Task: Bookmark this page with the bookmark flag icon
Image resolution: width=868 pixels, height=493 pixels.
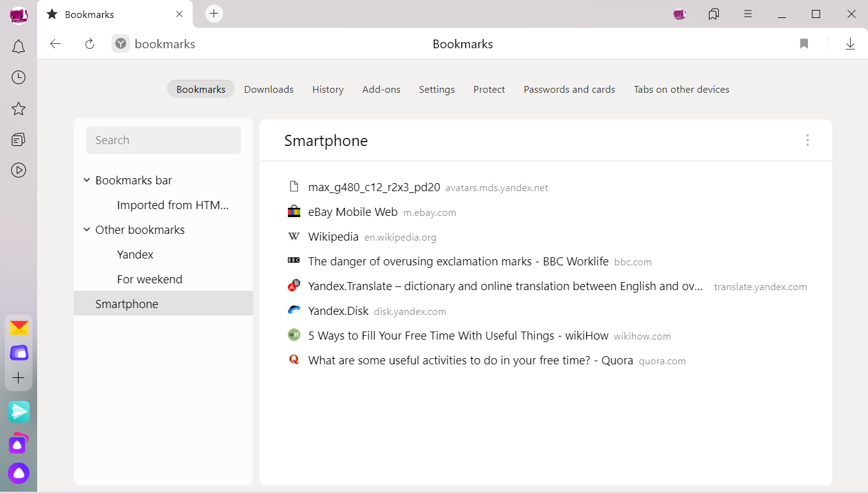Action: tap(804, 44)
